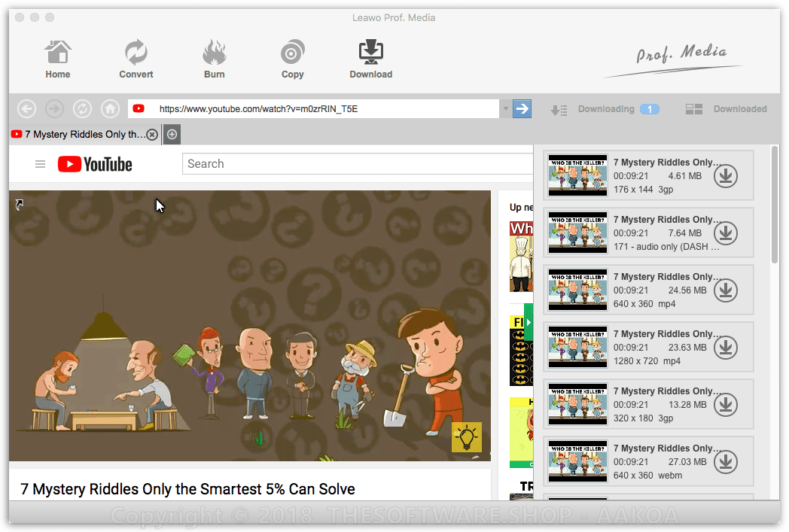Screen dimensions: 789x532
Task: Switch to the Downloaded list tab
Action: (727, 109)
